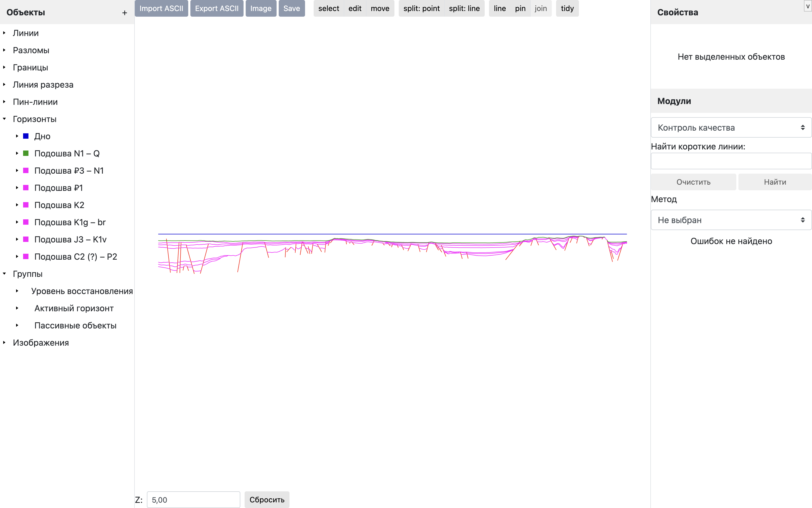Click the Найти короткие линии input field
The width and height of the screenshot is (812, 508).
pyautogui.click(x=731, y=161)
